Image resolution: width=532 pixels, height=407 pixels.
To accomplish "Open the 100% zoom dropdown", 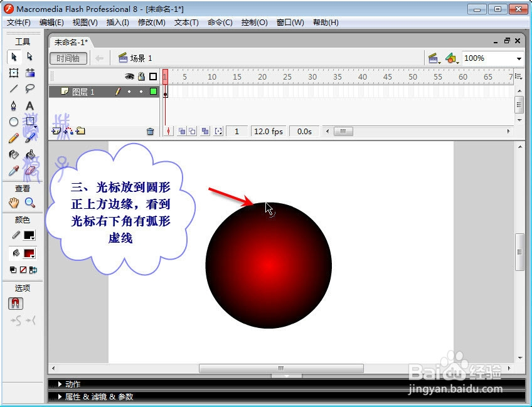I will pos(518,58).
